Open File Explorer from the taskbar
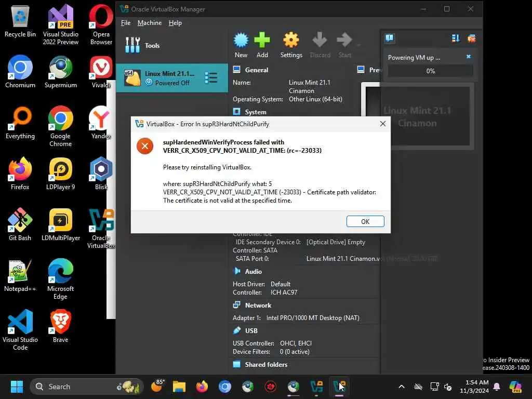 pos(179,387)
